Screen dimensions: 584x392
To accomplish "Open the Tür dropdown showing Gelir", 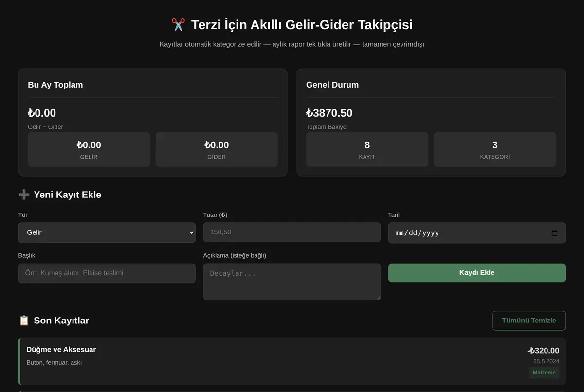I will [x=107, y=232].
